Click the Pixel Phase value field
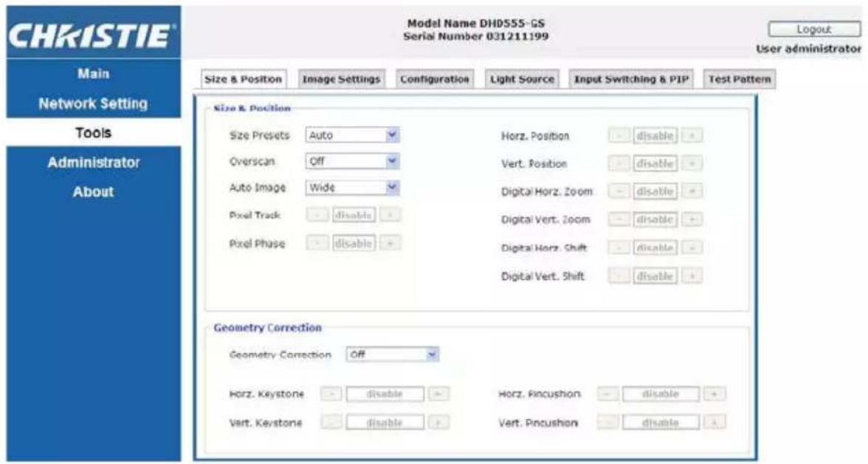Image resolution: width=868 pixels, height=464 pixels. point(354,243)
